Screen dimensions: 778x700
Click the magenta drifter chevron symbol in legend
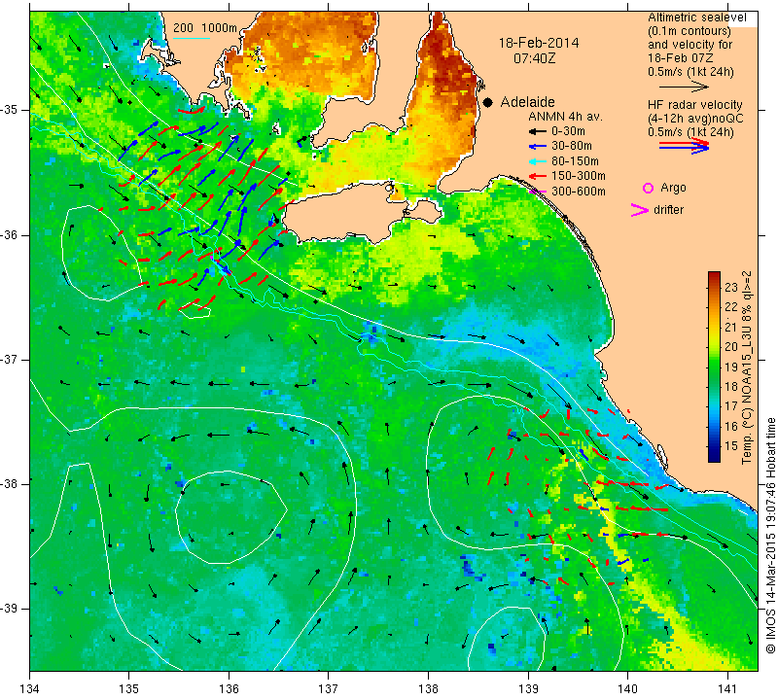point(640,210)
